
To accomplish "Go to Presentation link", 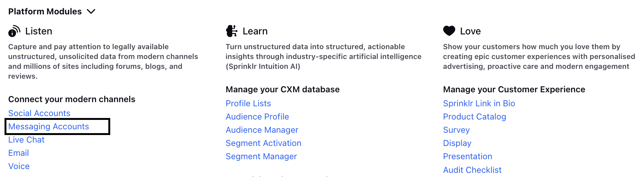I will click(x=468, y=157).
